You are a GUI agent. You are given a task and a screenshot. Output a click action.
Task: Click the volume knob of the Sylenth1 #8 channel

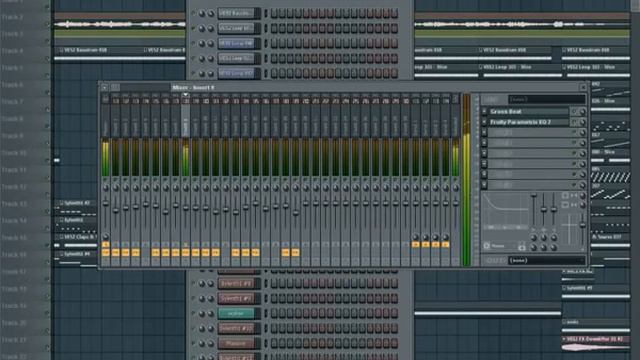pyautogui.click(x=211, y=283)
